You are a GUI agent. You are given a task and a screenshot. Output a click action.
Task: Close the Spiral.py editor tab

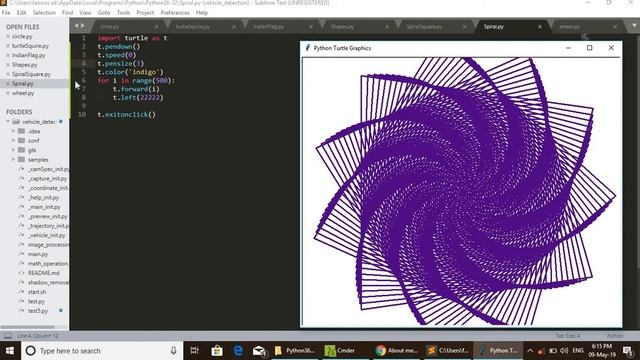coord(540,27)
